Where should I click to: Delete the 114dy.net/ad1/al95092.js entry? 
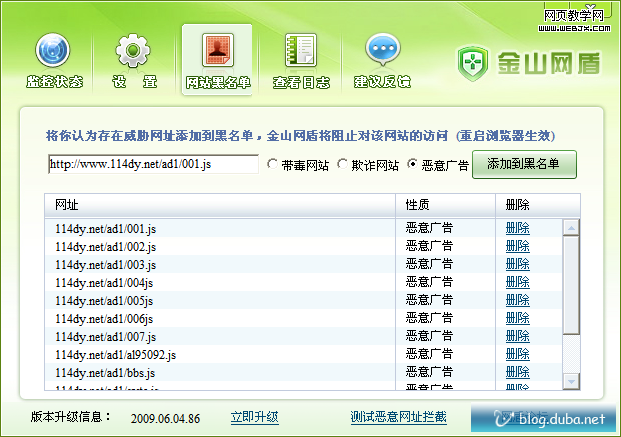(x=517, y=354)
